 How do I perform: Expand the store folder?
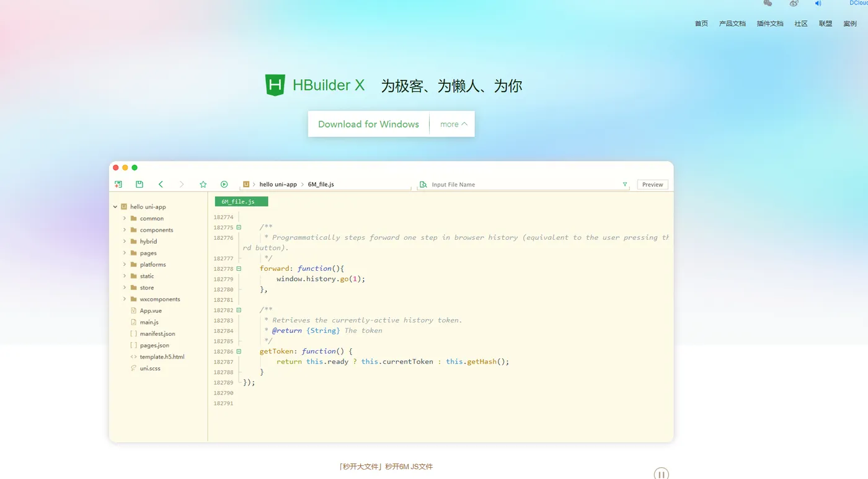pos(125,288)
